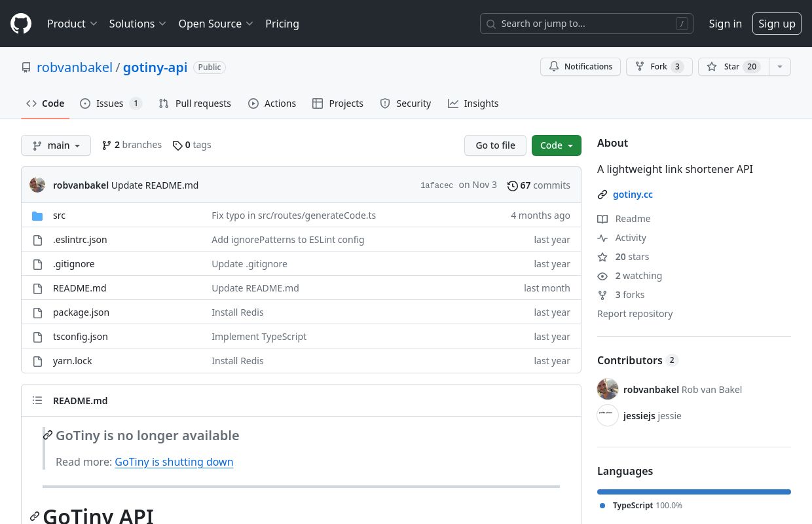Click the branch icon beside 2 branches
The image size is (812, 524).
[107, 145]
